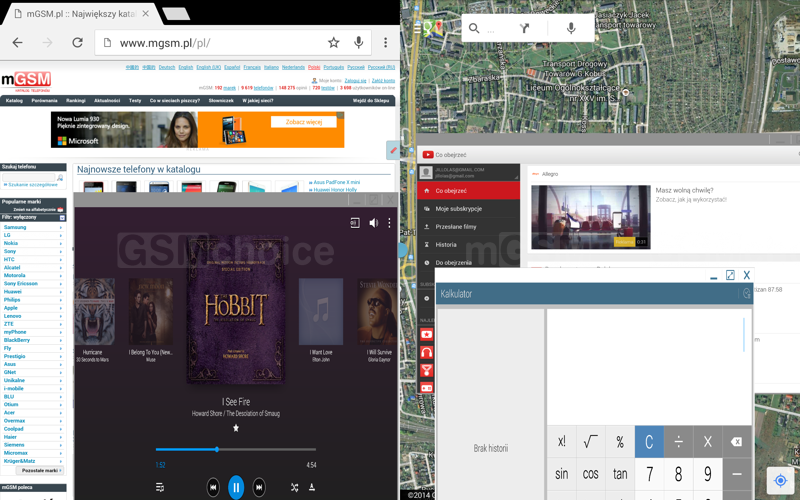
Task: Open the music player volume control
Action: 373,223
